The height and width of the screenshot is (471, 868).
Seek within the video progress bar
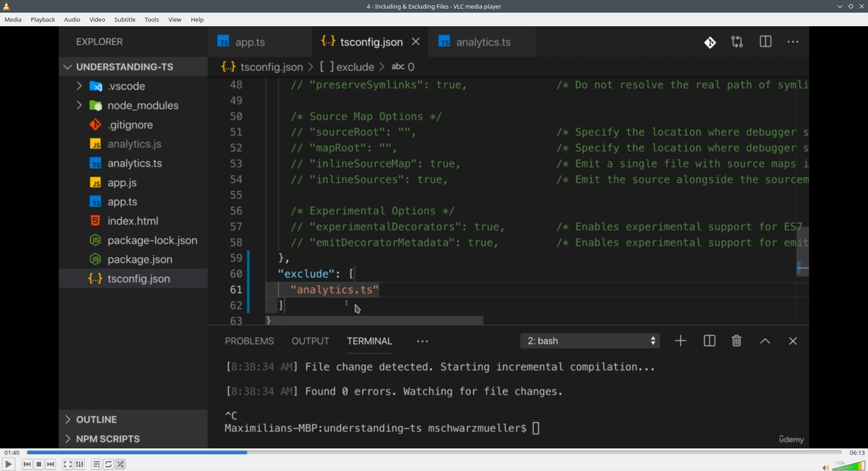click(x=434, y=452)
